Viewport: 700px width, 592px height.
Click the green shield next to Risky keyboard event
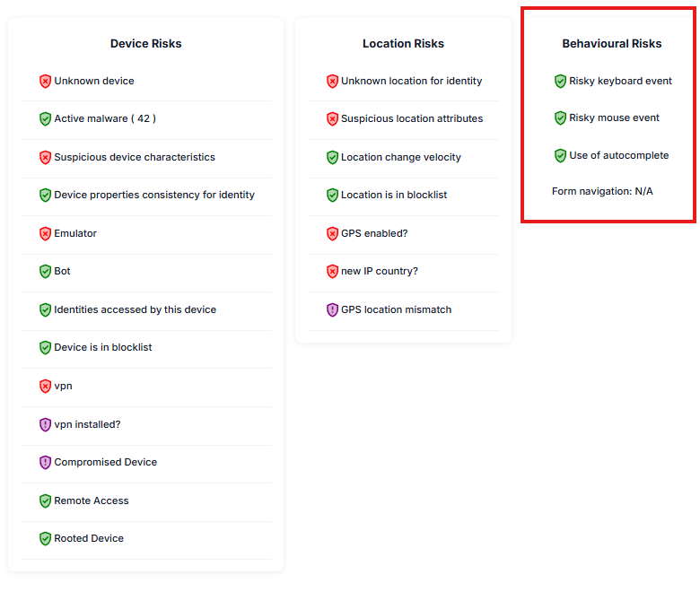coord(560,82)
